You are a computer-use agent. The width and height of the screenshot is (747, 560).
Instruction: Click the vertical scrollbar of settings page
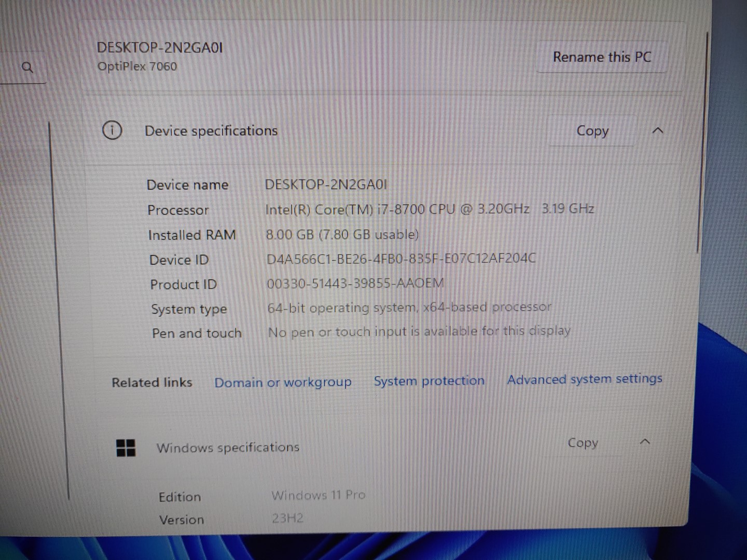pyautogui.click(x=703, y=143)
